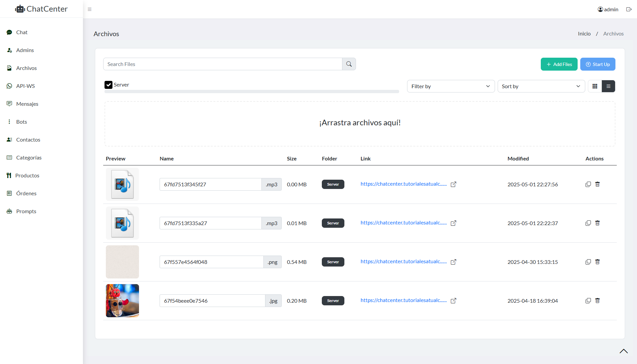Open 67fd7513f335a27 link in new tab
637x364 pixels.
454,223
